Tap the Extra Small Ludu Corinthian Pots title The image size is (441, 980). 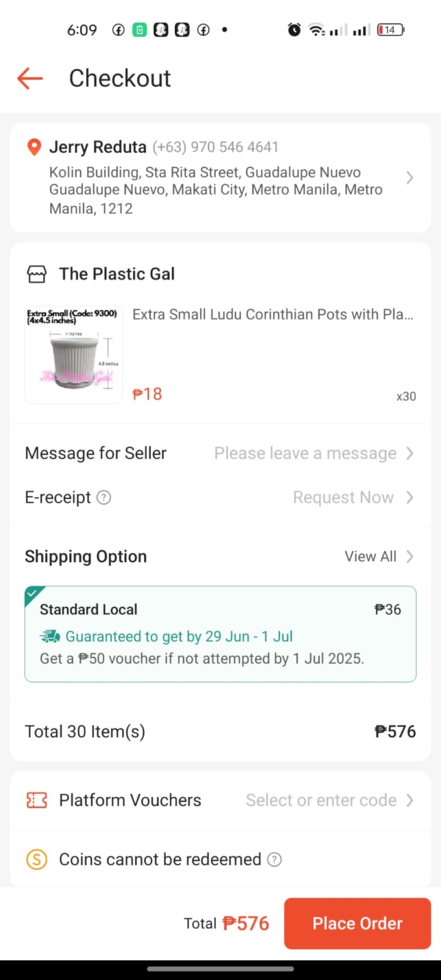[273, 314]
